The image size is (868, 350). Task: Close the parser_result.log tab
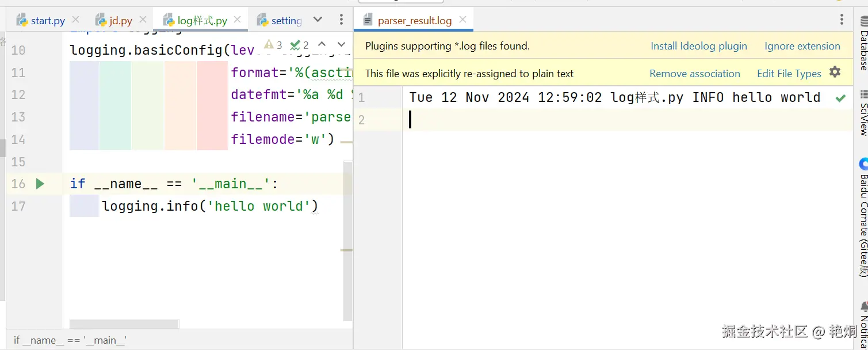tap(462, 20)
